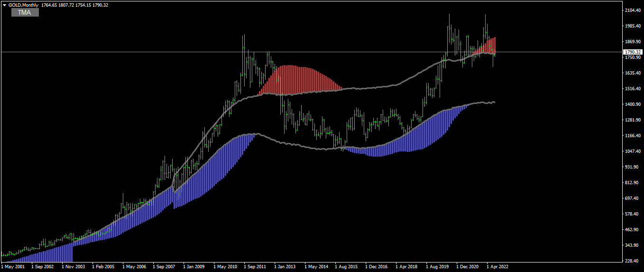Click the 1400.90 price scale label

point(633,104)
